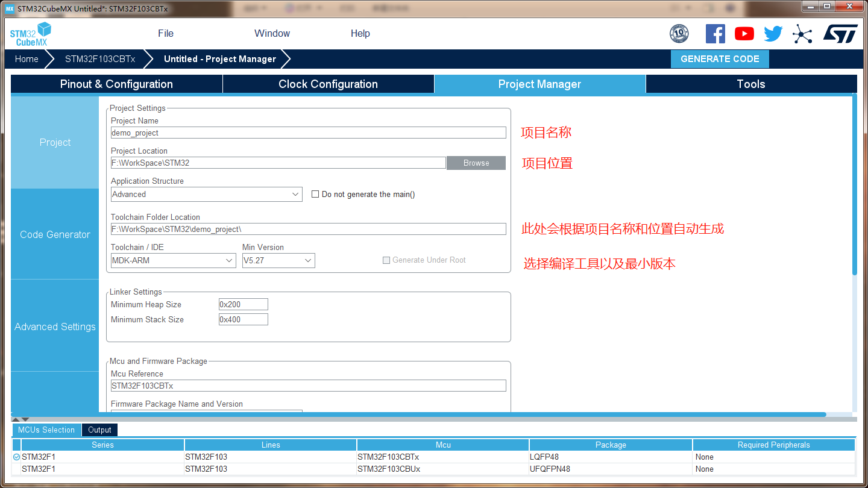The height and width of the screenshot is (488, 868).
Task: Click the STM32CubeMX logo
Action: pyautogui.click(x=31, y=34)
